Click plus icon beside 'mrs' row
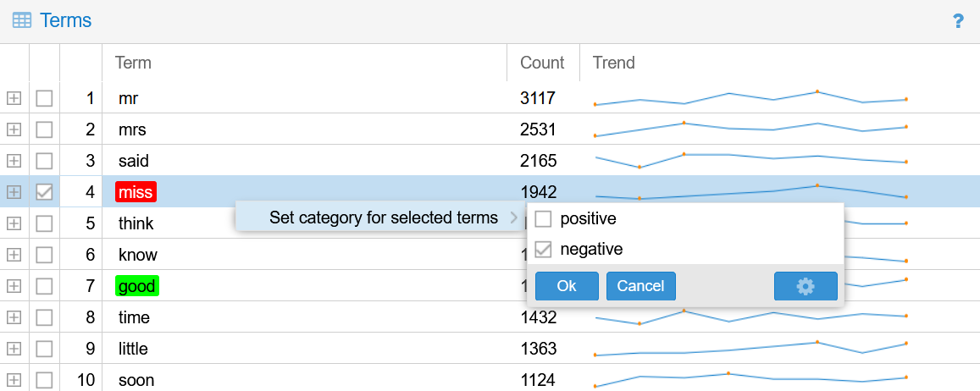980x391 pixels. click(x=14, y=129)
